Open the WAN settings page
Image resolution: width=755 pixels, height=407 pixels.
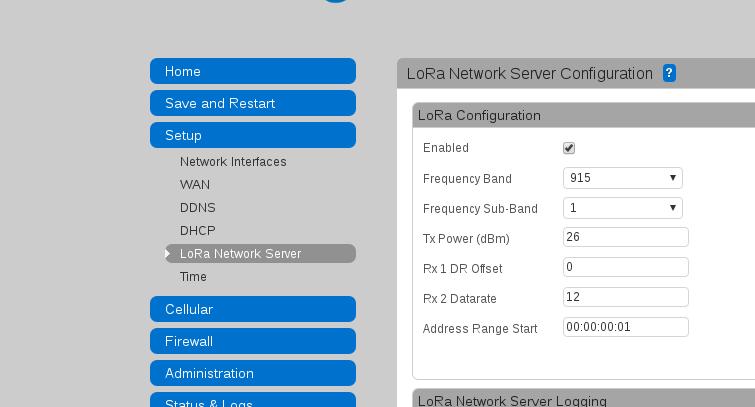pyautogui.click(x=195, y=185)
